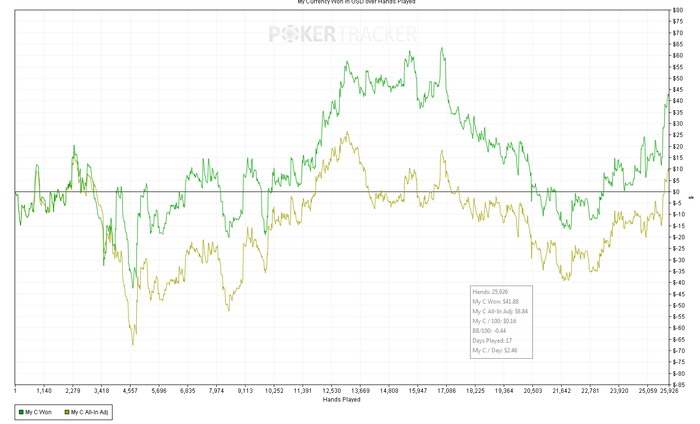Image resolution: width=700 pixels, height=424 pixels.
Task: Click the $50 y-axis label
Action: (x=677, y=78)
